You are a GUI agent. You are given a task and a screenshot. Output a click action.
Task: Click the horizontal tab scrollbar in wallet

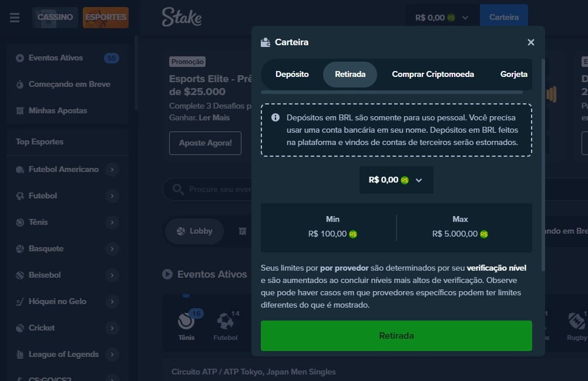tap(391, 92)
